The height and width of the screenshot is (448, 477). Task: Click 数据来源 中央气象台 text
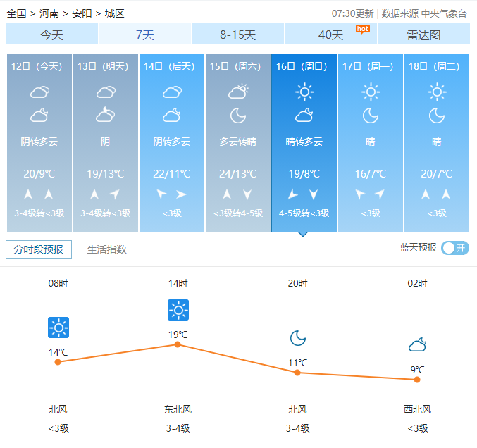pos(424,13)
